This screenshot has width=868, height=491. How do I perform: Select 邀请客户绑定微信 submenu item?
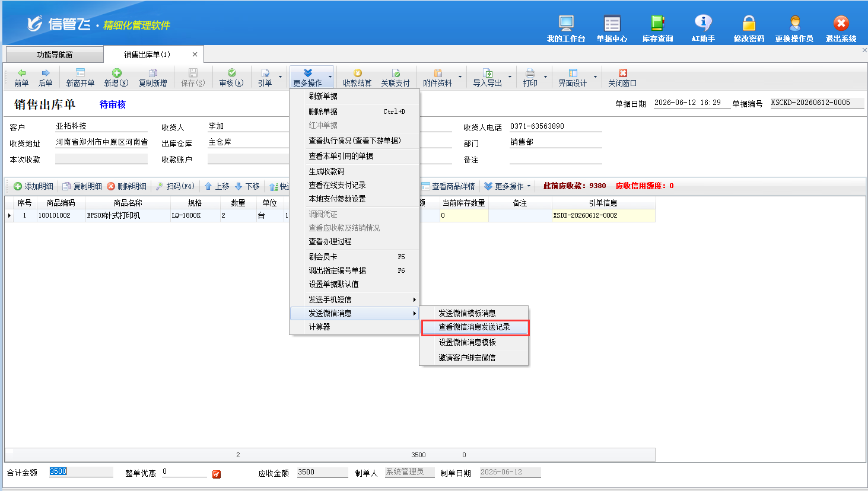click(474, 358)
